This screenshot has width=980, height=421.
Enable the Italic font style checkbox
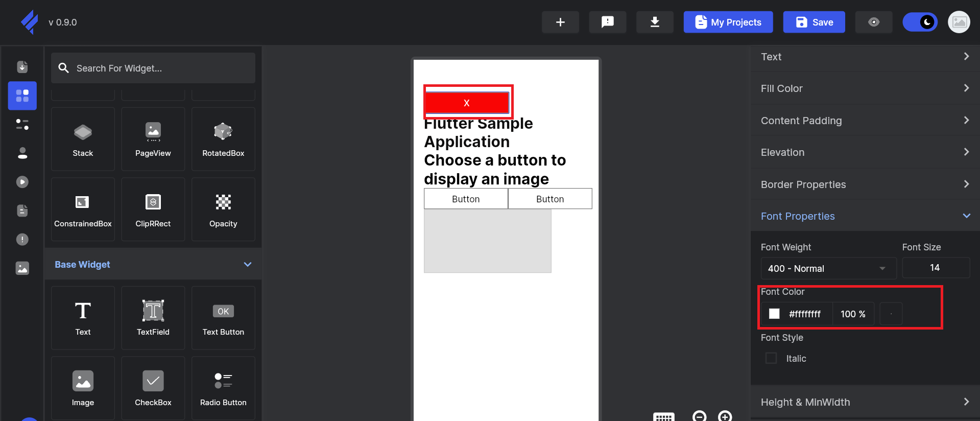coord(771,358)
